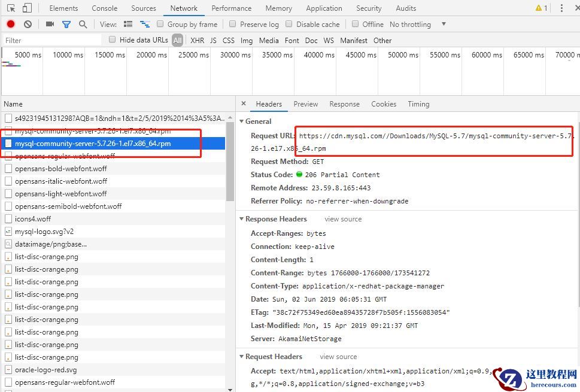Collapse the Request Headers section
Screen dimensions: 580x392
(x=242, y=357)
